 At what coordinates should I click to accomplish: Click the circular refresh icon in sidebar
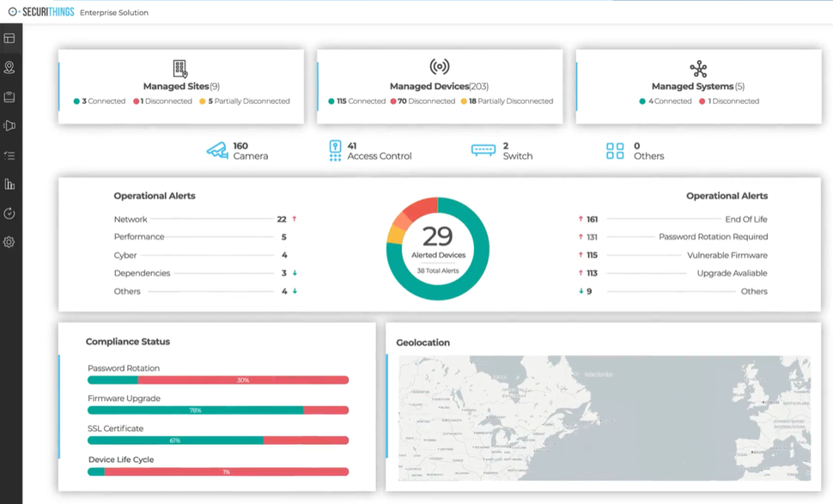[x=9, y=214]
